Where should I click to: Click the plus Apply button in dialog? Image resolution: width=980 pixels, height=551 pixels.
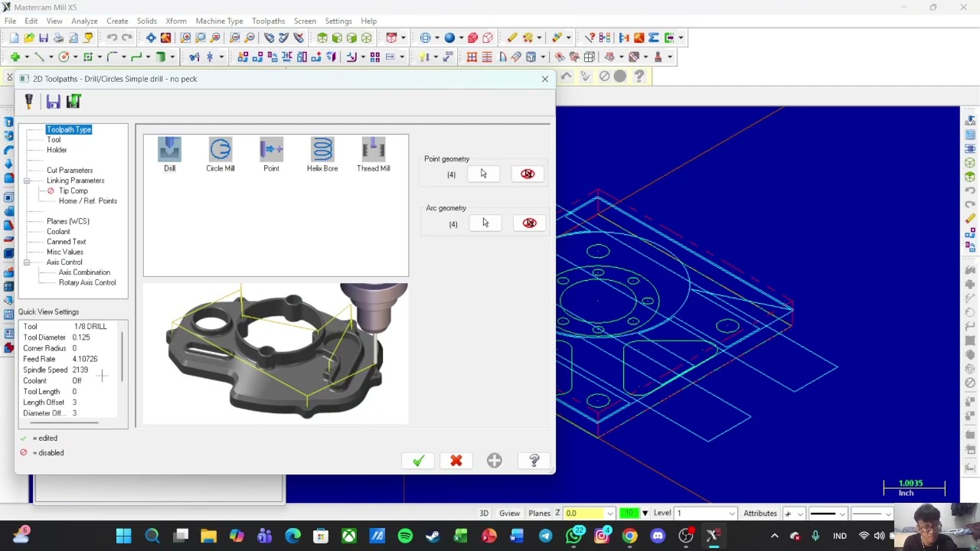coord(494,461)
